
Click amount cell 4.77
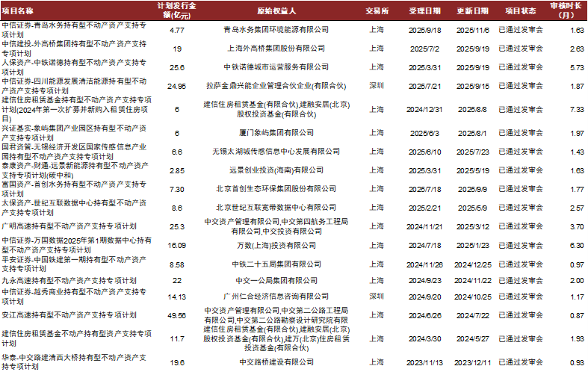(x=176, y=30)
